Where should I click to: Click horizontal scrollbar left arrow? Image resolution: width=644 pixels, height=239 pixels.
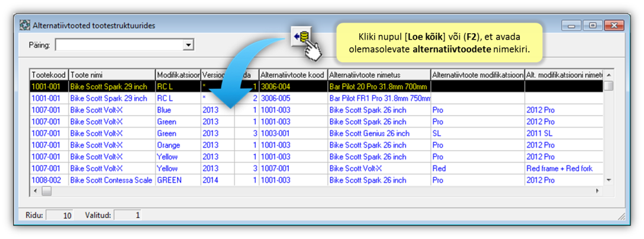pos(36,192)
